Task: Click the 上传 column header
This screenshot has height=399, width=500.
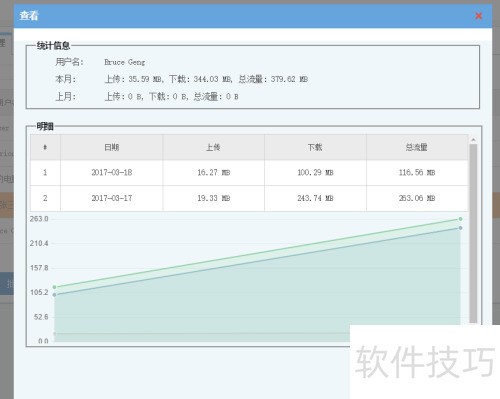Action: 213,147
